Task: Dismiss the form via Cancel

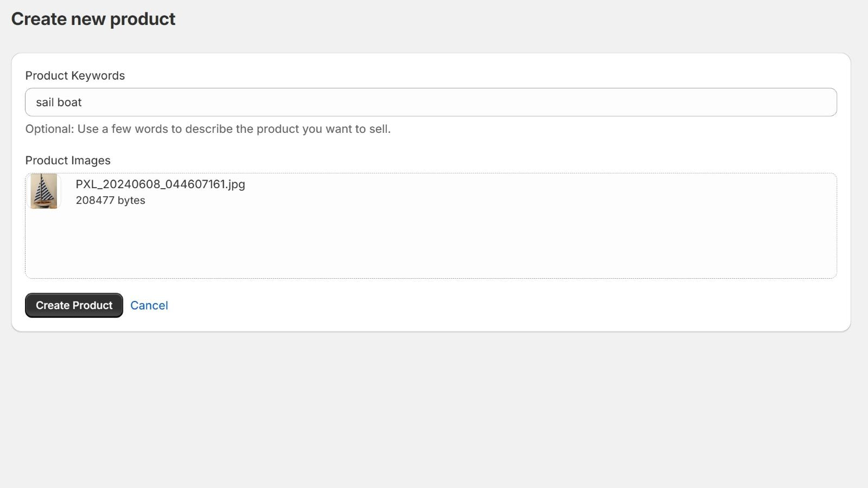Action: point(149,305)
